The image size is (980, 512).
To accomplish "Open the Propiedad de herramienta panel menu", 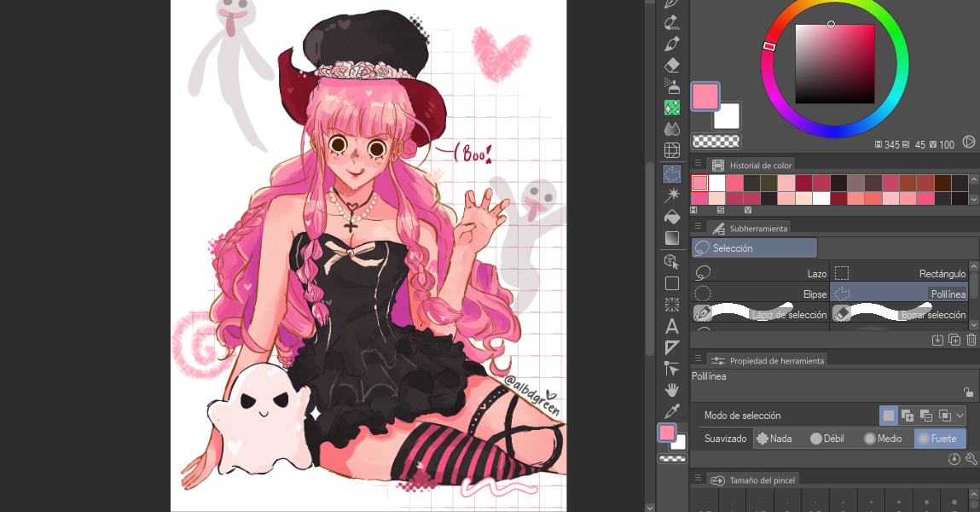I will tap(699, 359).
